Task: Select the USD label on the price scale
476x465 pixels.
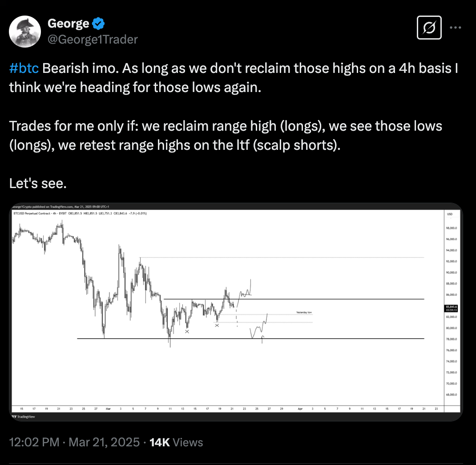Action: tap(450, 214)
